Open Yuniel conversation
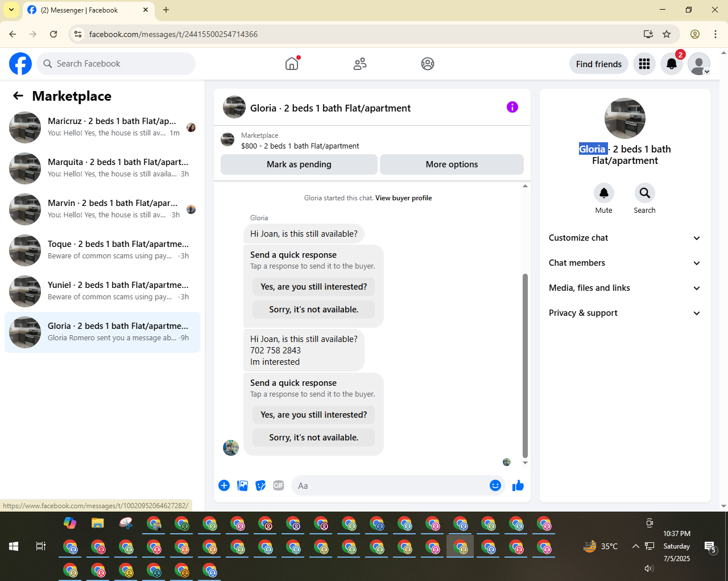 pyautogui.click(x=102, y=291)
